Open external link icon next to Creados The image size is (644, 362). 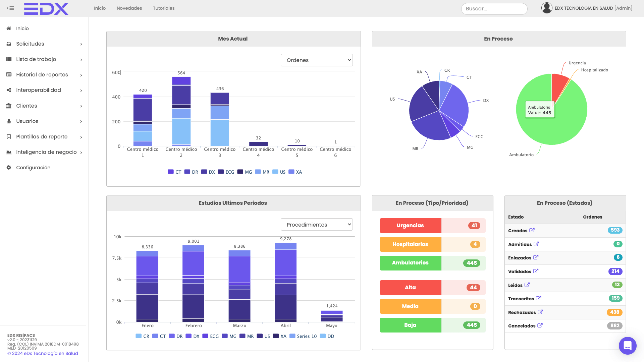pos(532,230)
